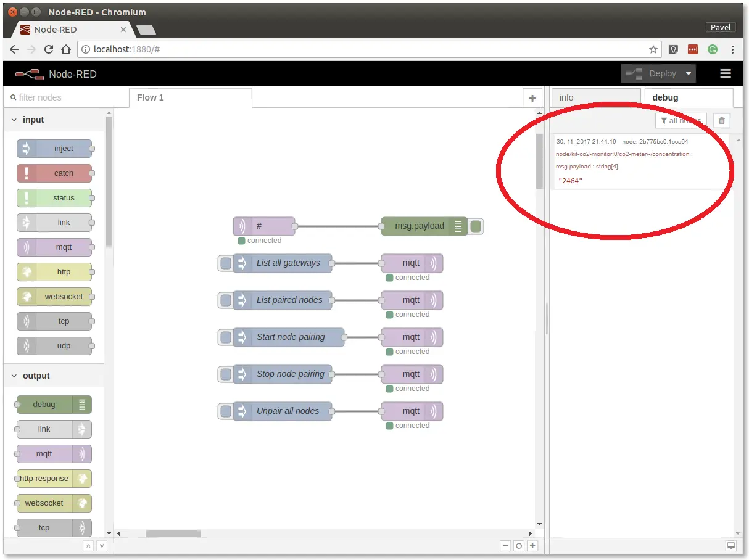Select the mqtt output node in palette
Image resolution: width=749 pixels, height=560 pixels.
pos(54,454)
